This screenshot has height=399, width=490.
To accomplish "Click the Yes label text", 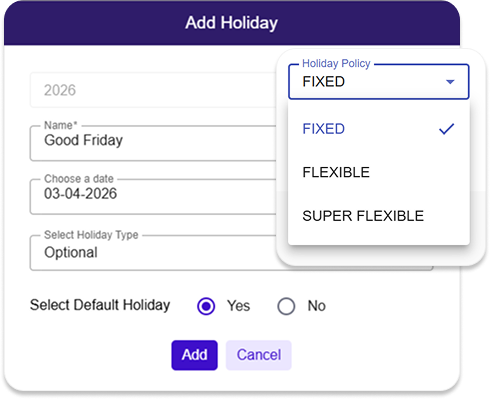I will (x=238, y=306).
